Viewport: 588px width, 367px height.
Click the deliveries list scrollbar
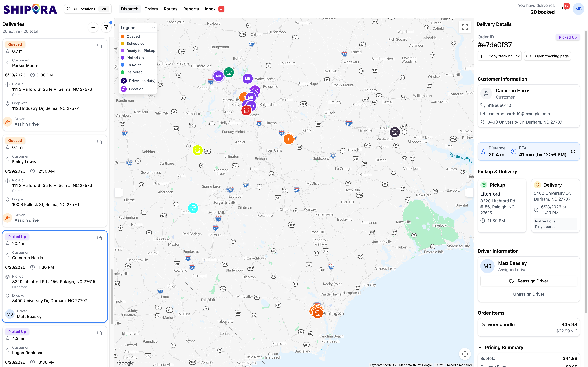[112, 297]
